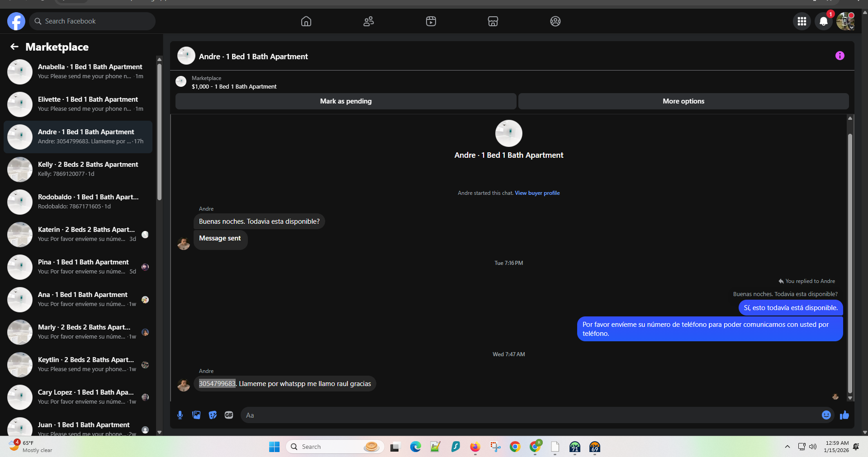The width and height of the screenshot is (868, 457).
Task: Click the 'Sí, esto todavía está disponible' reply
Action: [791, 308]
